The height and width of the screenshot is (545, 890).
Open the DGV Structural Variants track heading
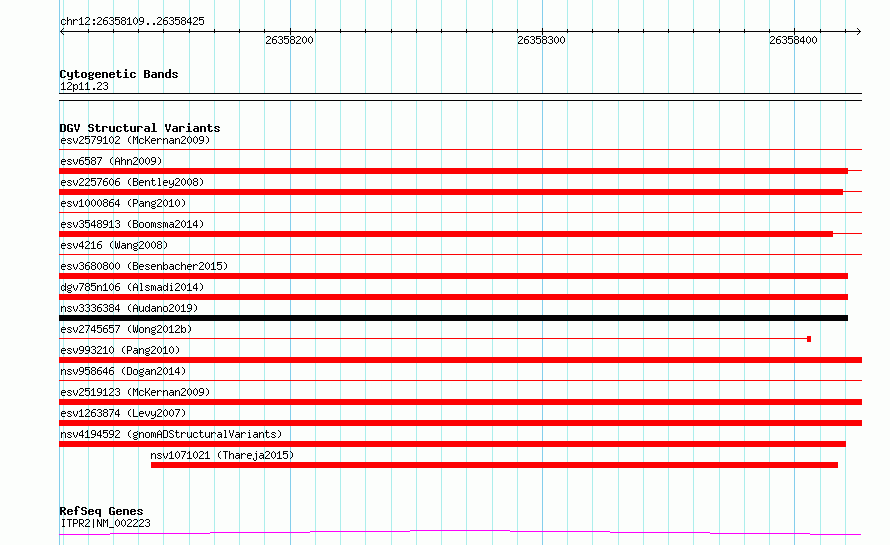pos(140,128)
